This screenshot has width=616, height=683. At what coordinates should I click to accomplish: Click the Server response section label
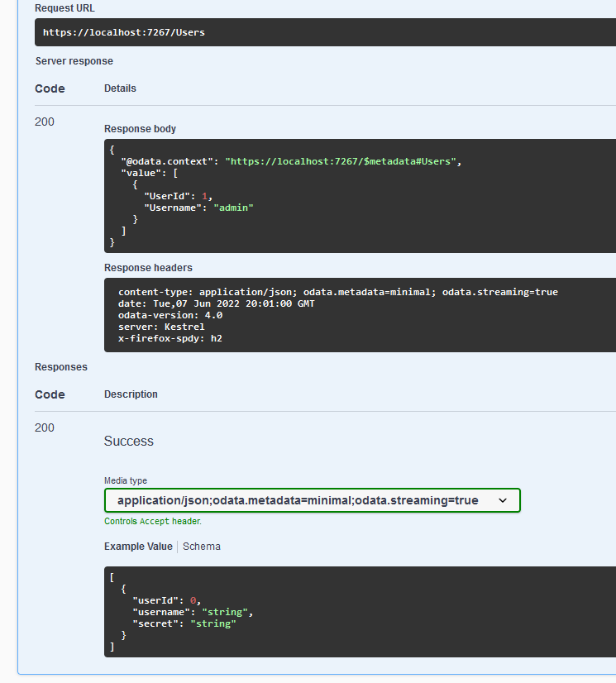(x=74, y=60)
